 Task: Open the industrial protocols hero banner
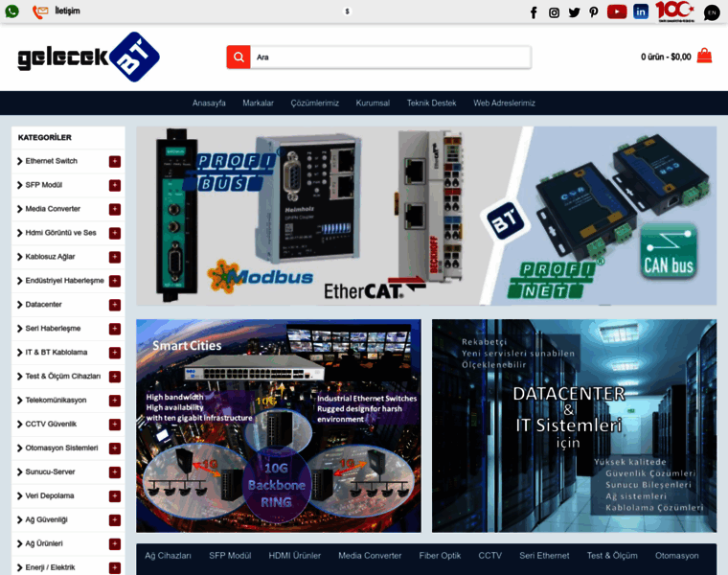426,216
